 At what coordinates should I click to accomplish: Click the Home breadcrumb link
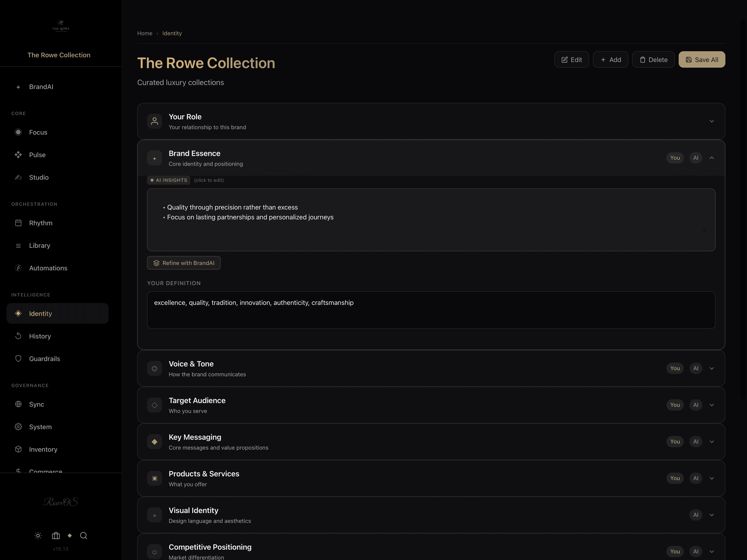[144, 33]
